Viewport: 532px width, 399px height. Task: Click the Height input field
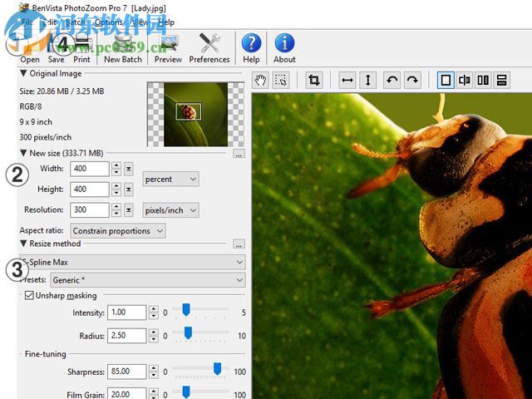[90, 190]
